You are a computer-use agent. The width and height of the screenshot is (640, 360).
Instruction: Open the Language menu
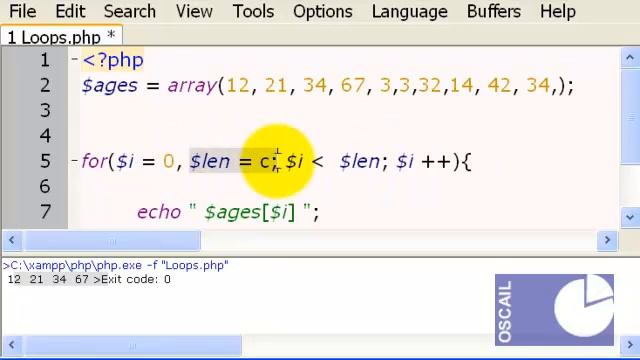409,11
